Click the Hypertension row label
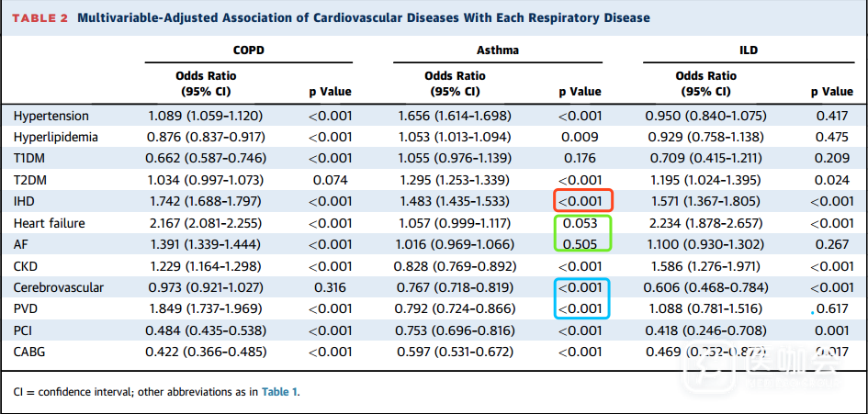Screen dimensions: 868x414 pyautogui.click(x=51, y=117)
